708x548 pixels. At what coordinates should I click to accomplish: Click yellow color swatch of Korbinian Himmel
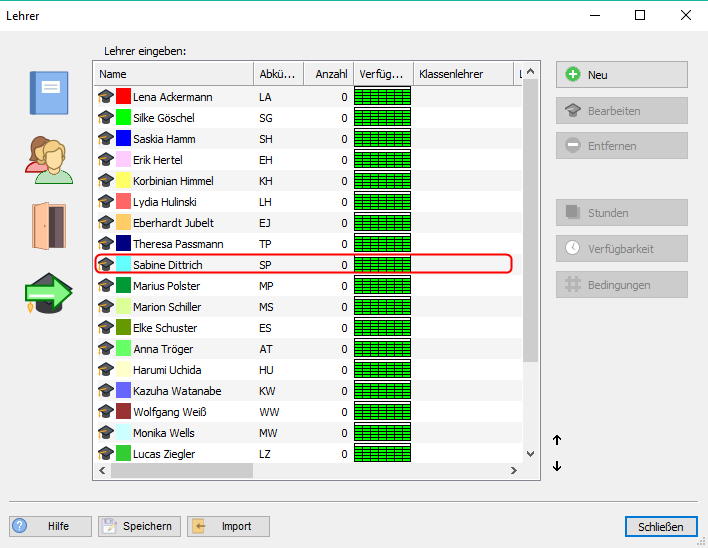(123, 181)
